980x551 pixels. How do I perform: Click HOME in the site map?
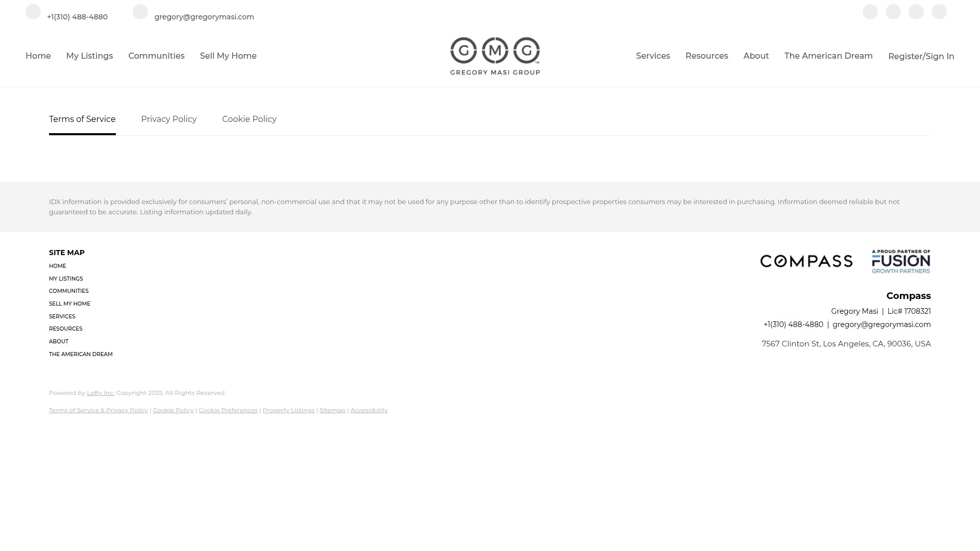(57, 266)
